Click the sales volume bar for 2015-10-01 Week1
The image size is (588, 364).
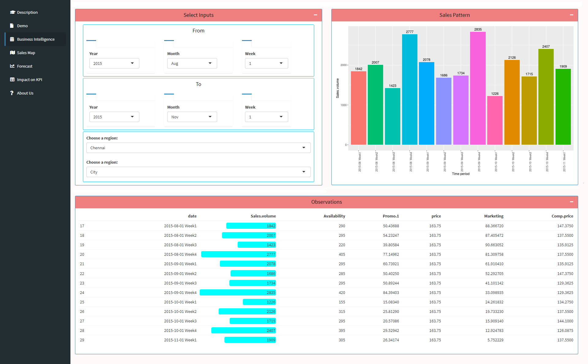click(259, 302)
